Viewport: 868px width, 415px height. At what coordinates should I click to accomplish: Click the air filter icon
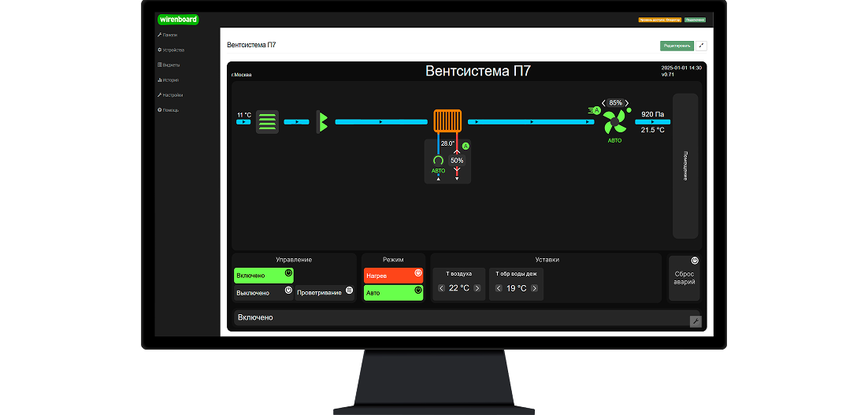click(x=267, y=122)
